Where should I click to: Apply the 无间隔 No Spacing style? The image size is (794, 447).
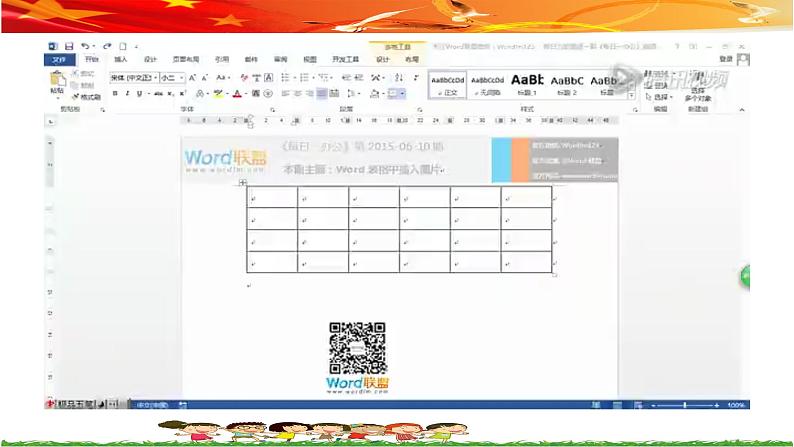tap(488, 85)
